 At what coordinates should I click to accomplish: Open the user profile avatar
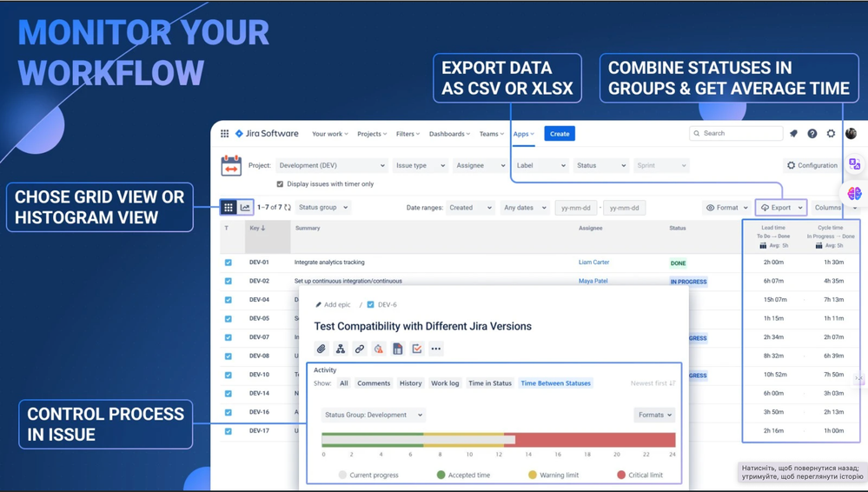click(x=851, y=134)
